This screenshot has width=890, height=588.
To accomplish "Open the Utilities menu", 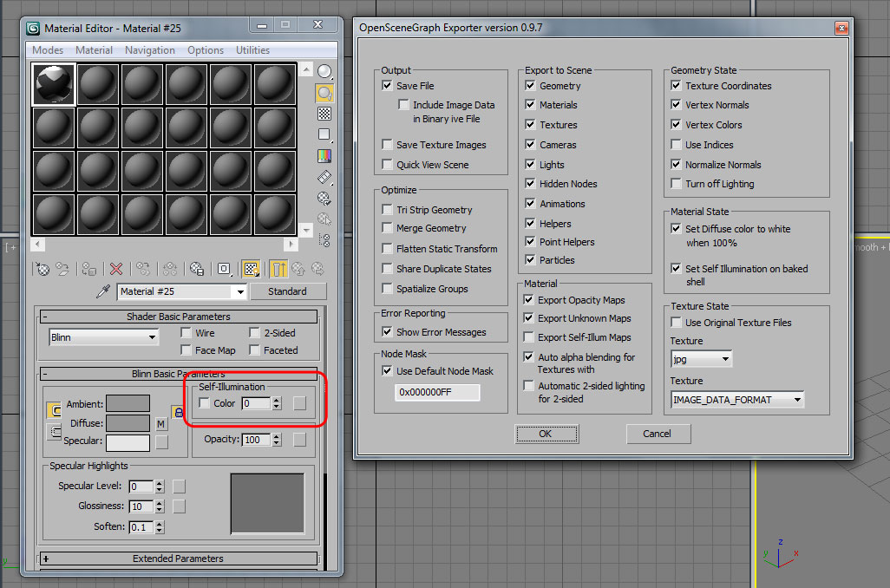I will tap(252, 50).
